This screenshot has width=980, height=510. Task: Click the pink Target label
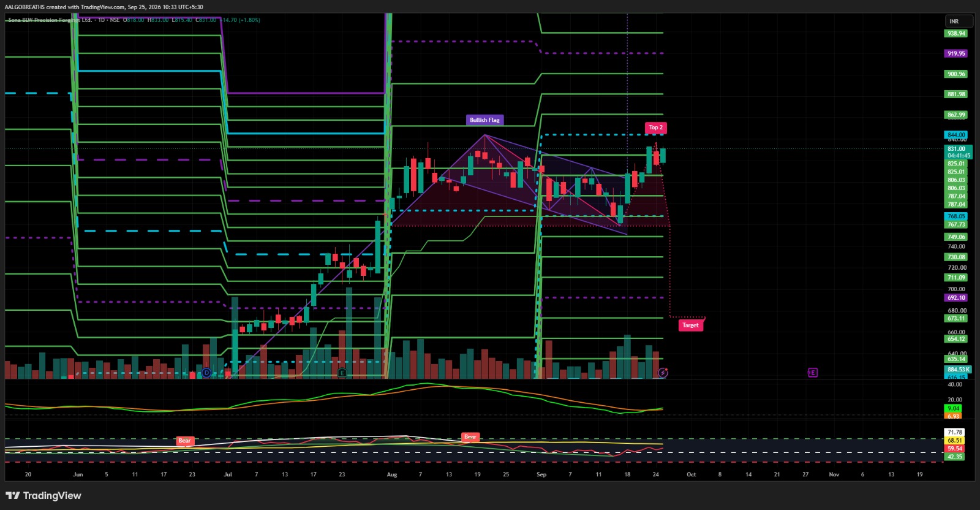pyautogui.click(x=690, y=325)
